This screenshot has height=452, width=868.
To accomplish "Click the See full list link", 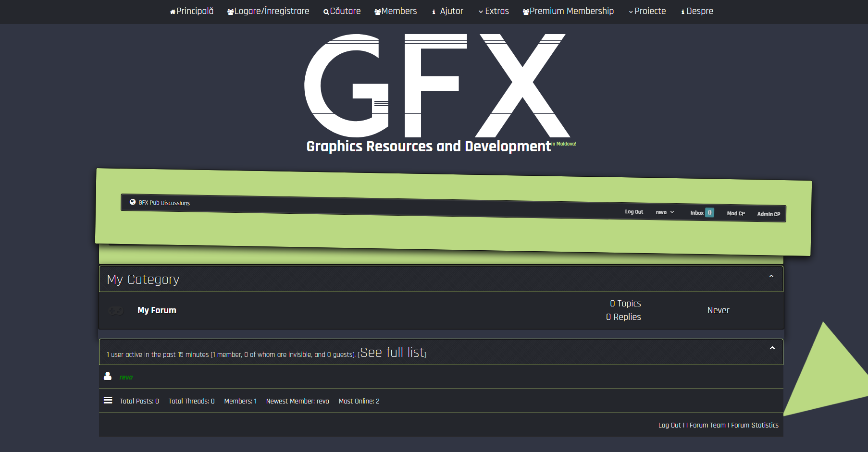I will [x=393, y=353].
